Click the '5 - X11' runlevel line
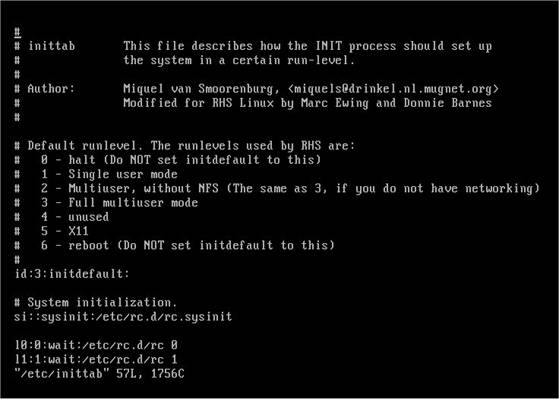Screen dimensions: 559x399 (65, 231)
